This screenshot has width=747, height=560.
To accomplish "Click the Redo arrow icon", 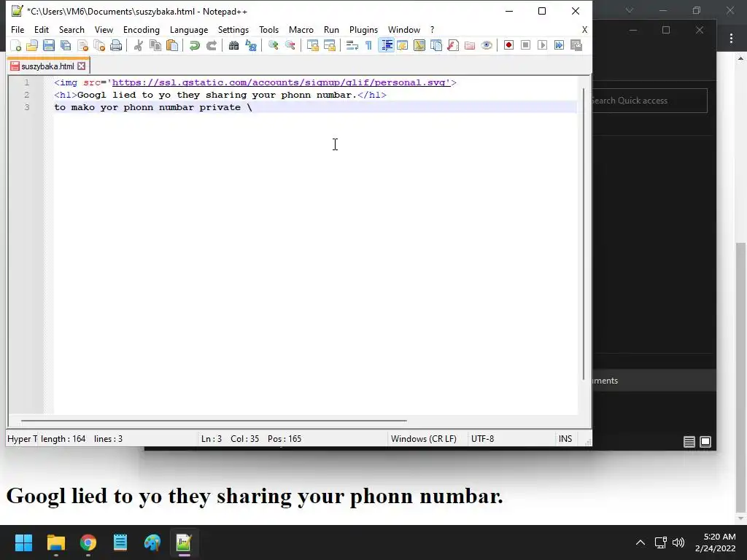I will point(212,45).
